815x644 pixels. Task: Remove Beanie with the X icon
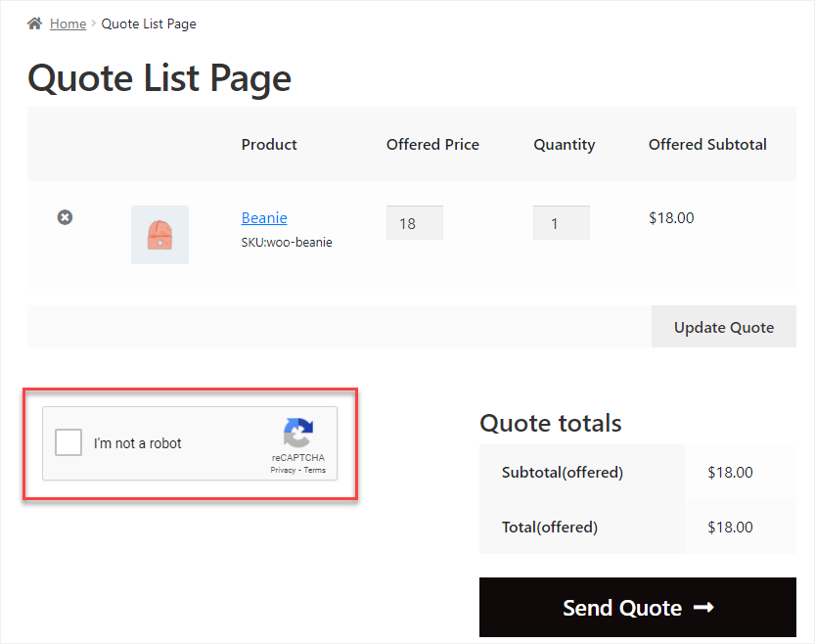coord(65,217)
